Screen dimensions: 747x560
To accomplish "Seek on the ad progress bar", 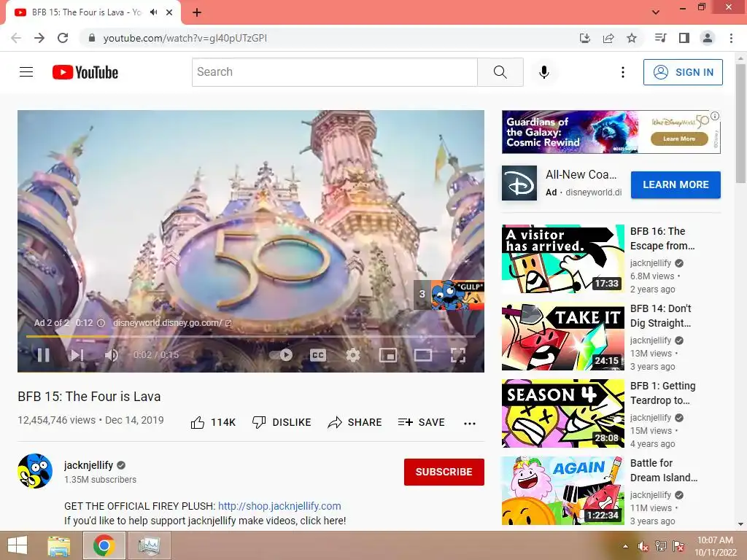I will 251,336.
